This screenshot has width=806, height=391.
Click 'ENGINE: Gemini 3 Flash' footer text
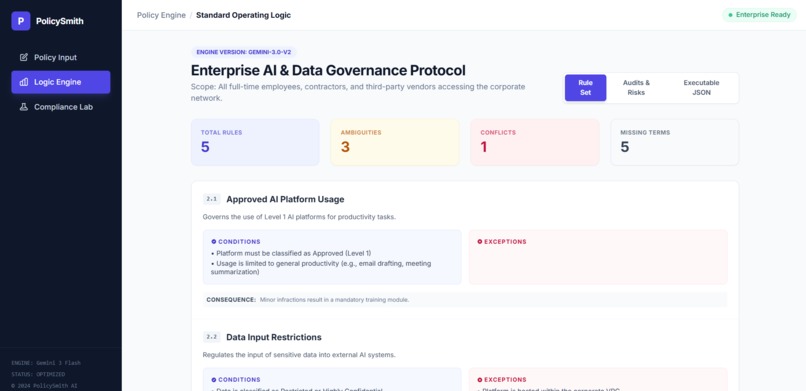coord(46,363)
